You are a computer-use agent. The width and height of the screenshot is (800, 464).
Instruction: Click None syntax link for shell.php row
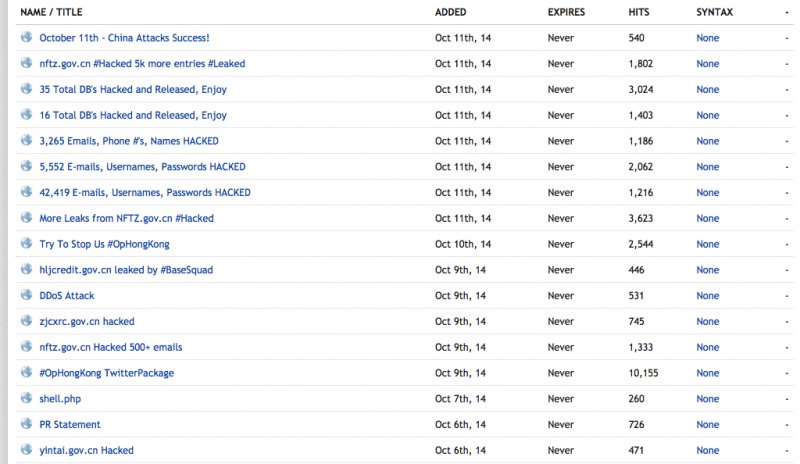tap(708, 399)
